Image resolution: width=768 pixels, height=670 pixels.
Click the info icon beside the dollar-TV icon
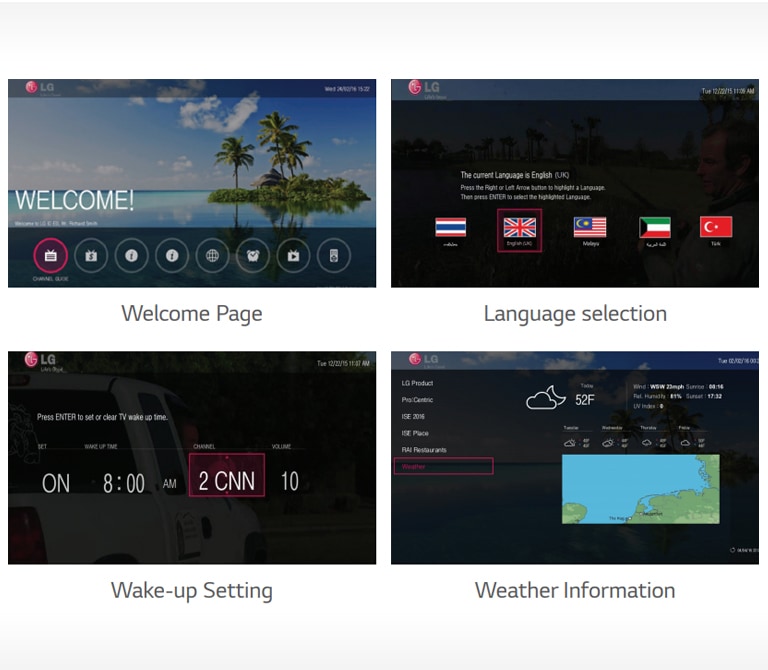(x=131, y=255)
